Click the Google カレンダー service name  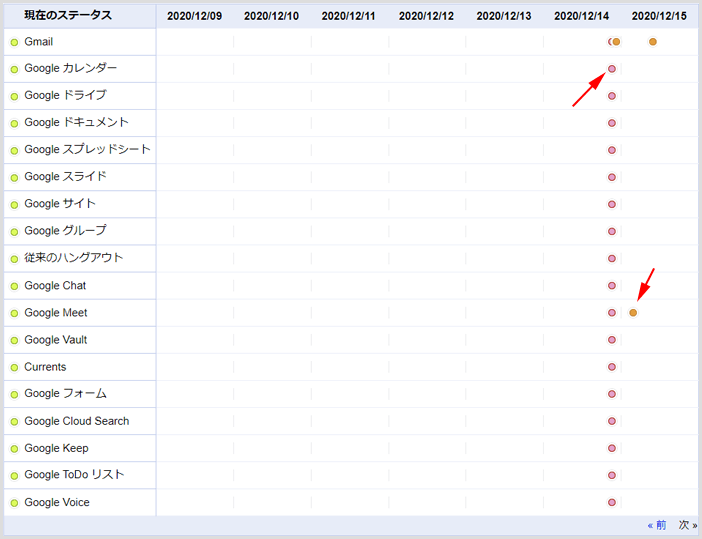click(70, 68)
